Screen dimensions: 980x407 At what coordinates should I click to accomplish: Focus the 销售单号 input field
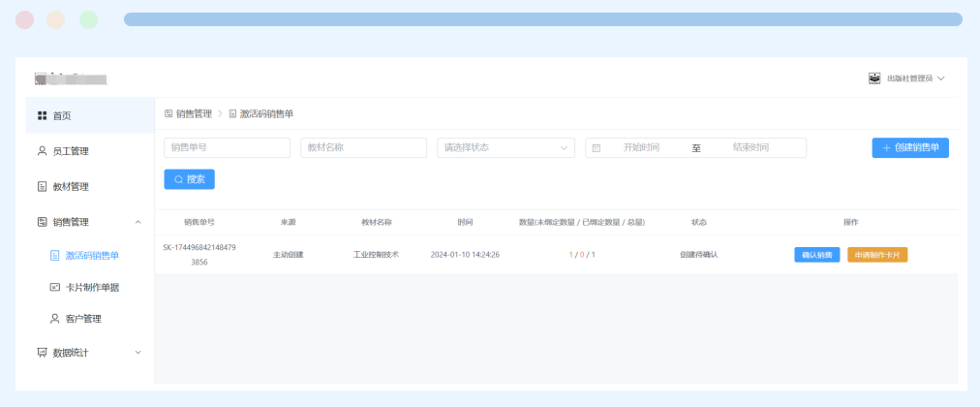(x=228, y=148)
